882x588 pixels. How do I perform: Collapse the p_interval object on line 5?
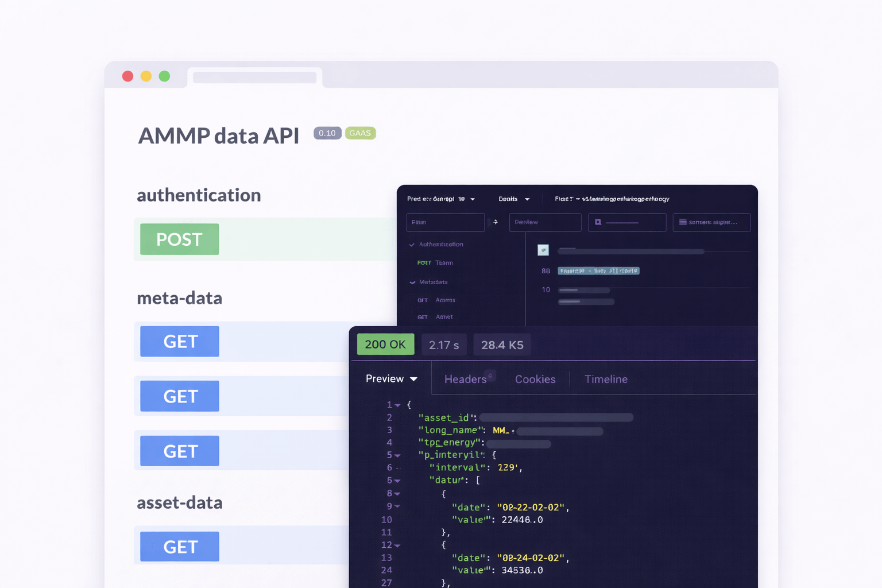pyautogui.click(x=397, y=455)
